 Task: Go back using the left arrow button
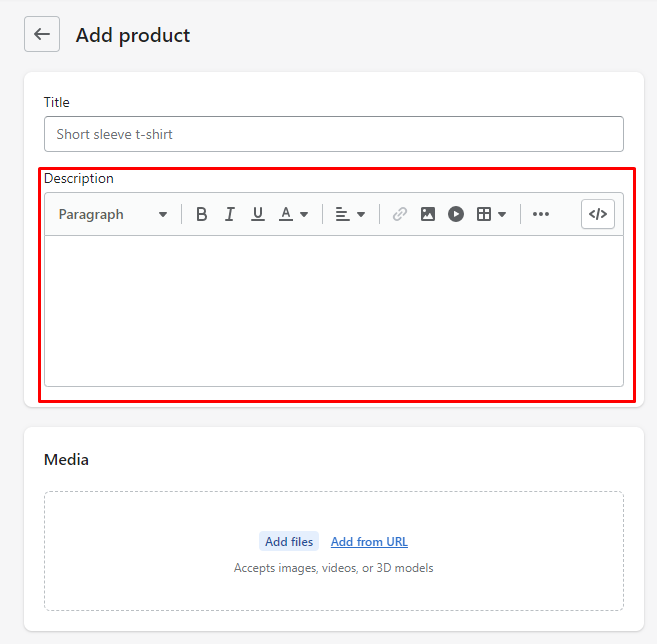click(42, 34)
